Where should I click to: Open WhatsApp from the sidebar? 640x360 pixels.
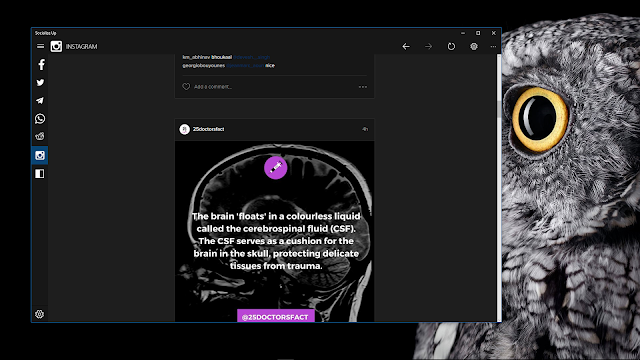[x=40, y=118]
